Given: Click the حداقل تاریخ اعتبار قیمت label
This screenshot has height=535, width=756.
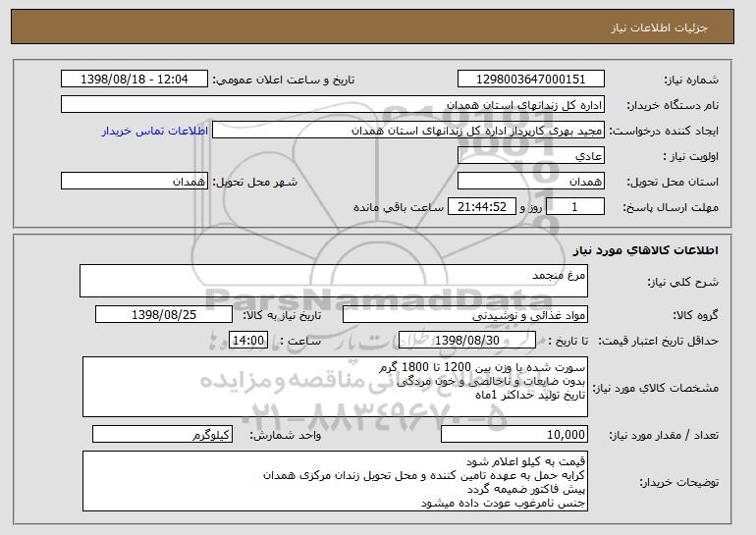Looking at the screenshot, I should tap(658, 342).
